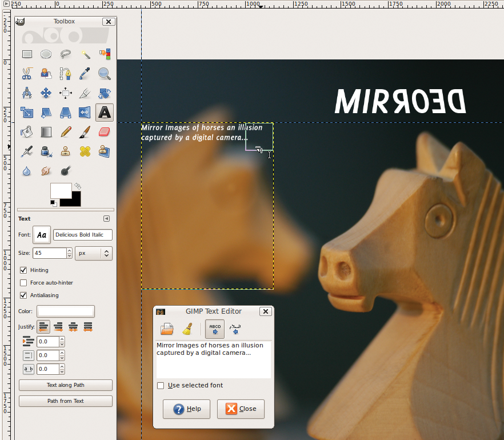Screen dimensions: 504x440
Task: Set left-to-right text direction in Text Editor
Action: (x=215, y=329)
